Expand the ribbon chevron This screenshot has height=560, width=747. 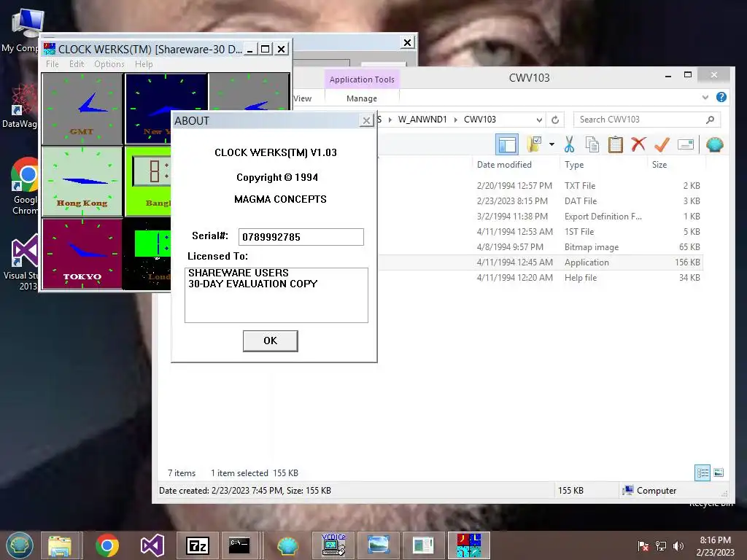(705, 97)
